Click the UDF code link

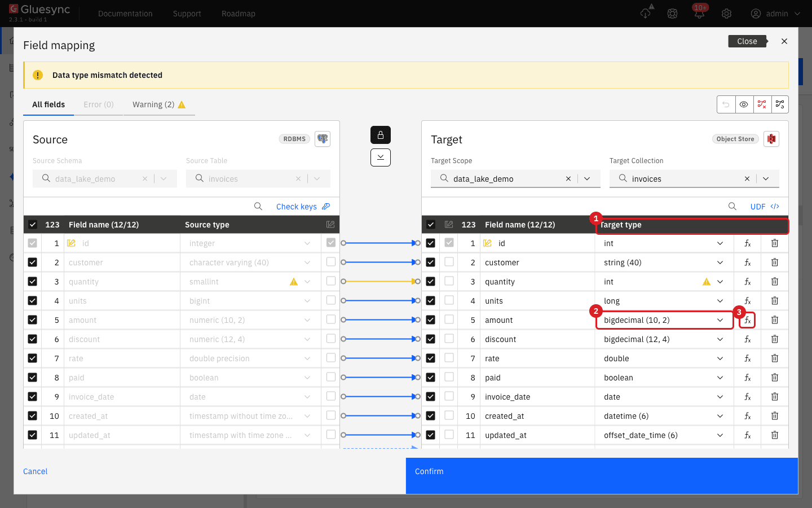click(x=765, y=207)
